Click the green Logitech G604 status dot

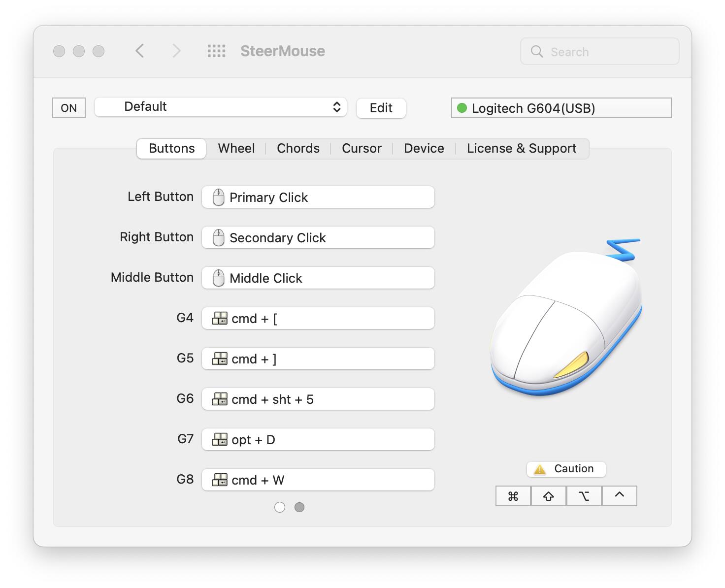[x=462, y=108]
